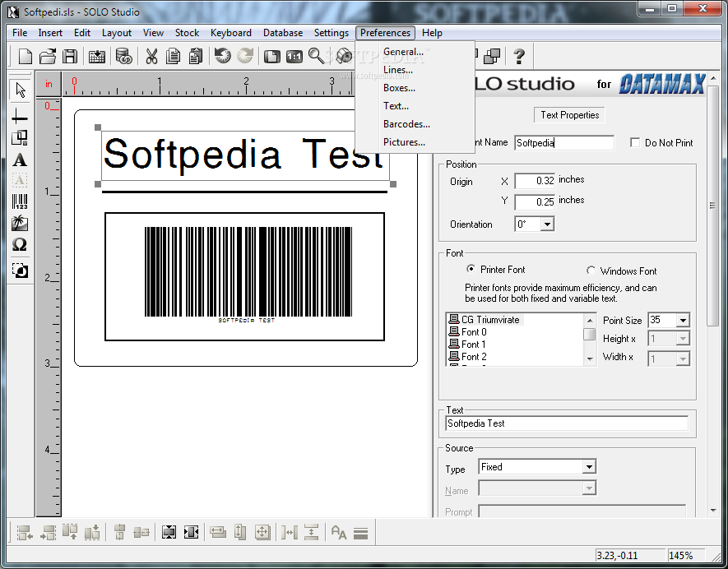Viewport: 728px width, 569px height.
Task: Select the bold A text tool
Action: pos(20,160)
